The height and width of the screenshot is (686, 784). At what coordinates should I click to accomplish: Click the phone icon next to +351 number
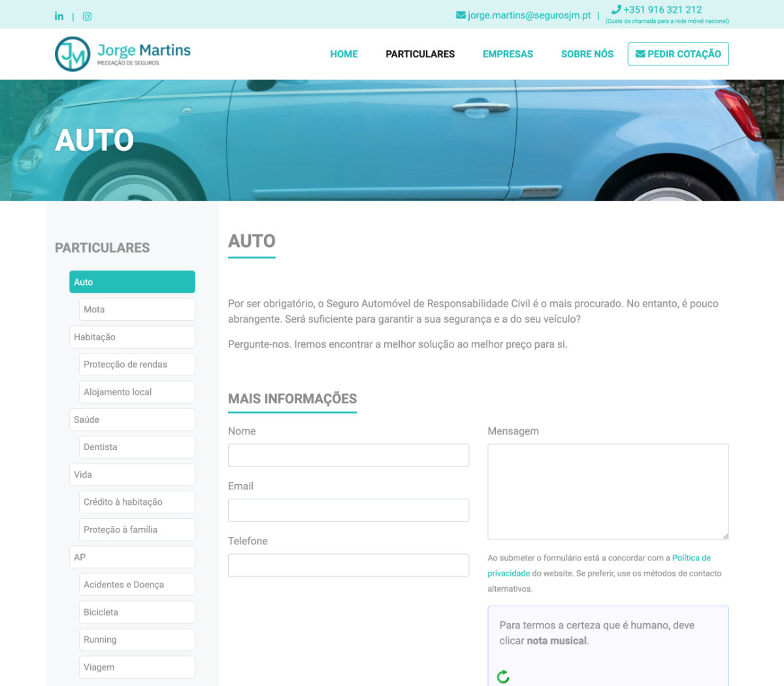(x=616, y=9)
